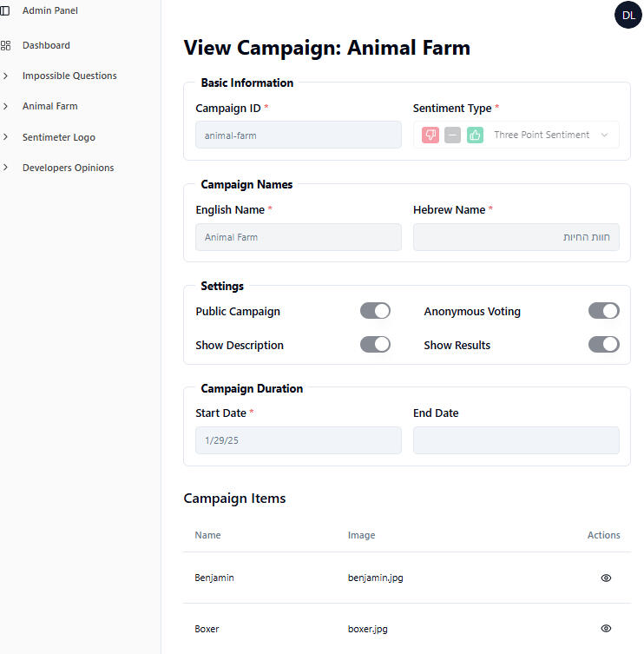Click the thumbs-down sentiment icon

[x=430, y=135]
